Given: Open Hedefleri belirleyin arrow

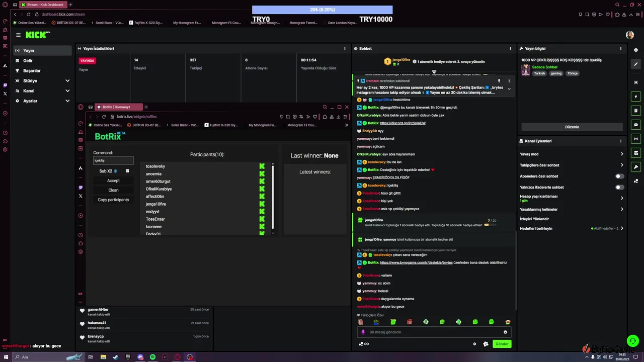Looking at the screenshot, I should tap(622, 228).
